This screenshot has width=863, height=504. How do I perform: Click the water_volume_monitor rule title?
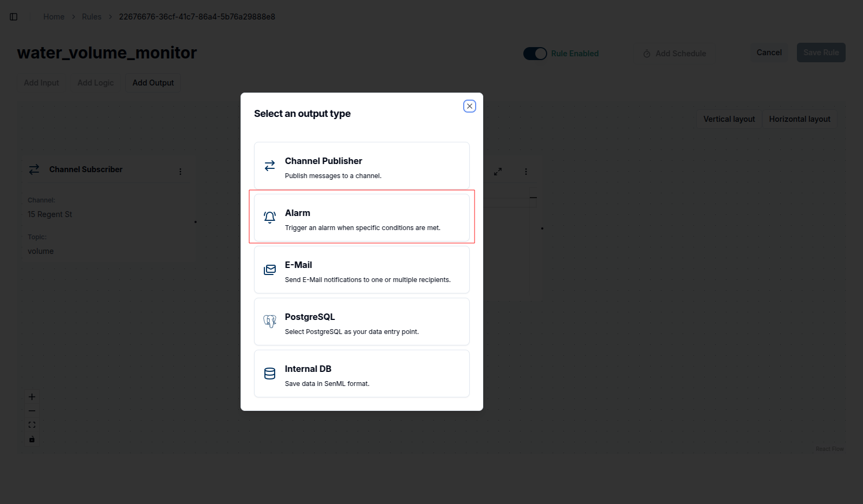107,53
